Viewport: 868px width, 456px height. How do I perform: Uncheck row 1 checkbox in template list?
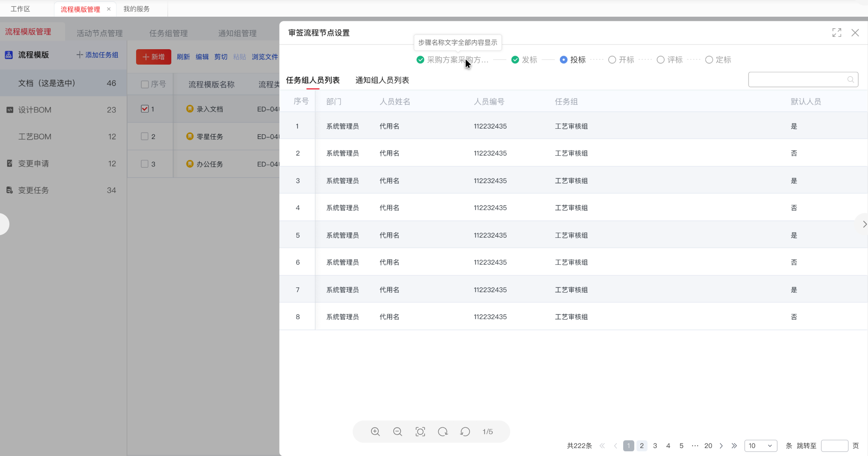pos(144,109)
